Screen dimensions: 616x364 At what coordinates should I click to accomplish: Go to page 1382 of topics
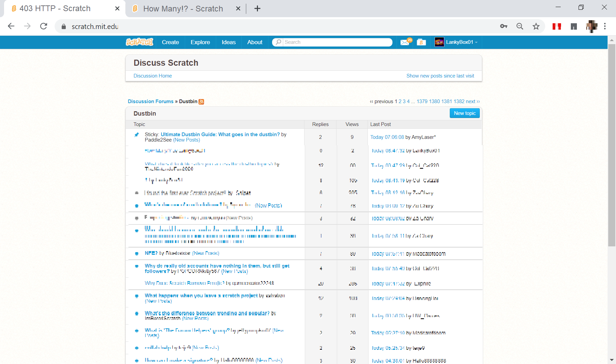(459, 101)
